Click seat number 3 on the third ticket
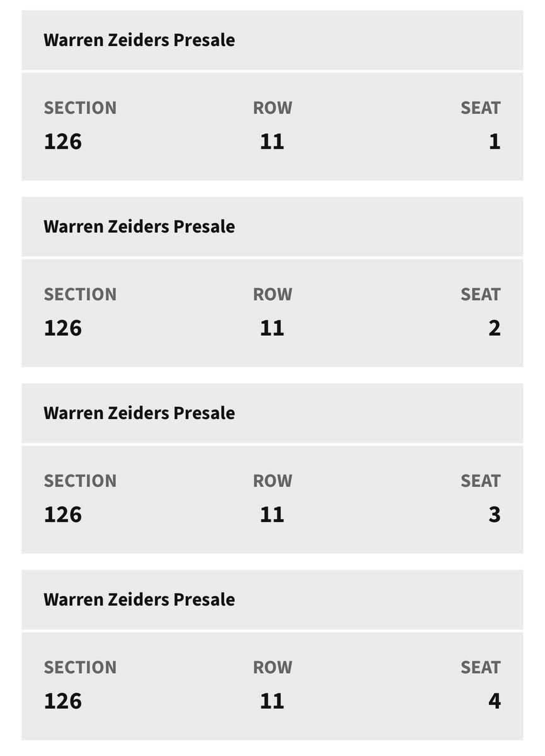Screen dimensions: 545x756 pyautogui.click(x=494, y=514)
